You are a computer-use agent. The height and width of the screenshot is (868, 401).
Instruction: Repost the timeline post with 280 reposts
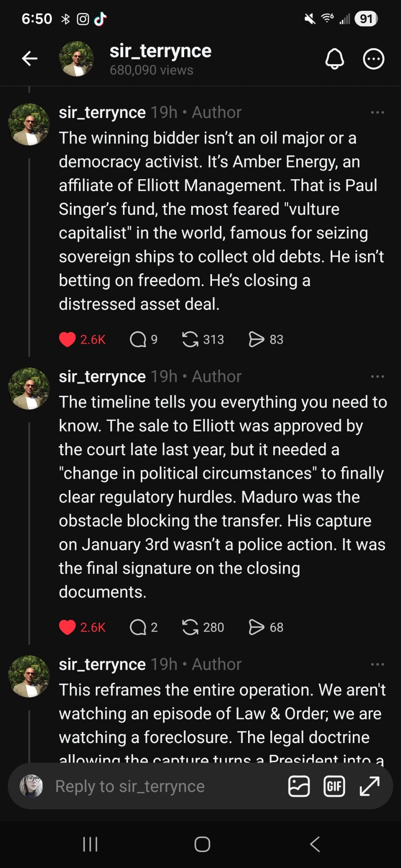click(190, 627)
